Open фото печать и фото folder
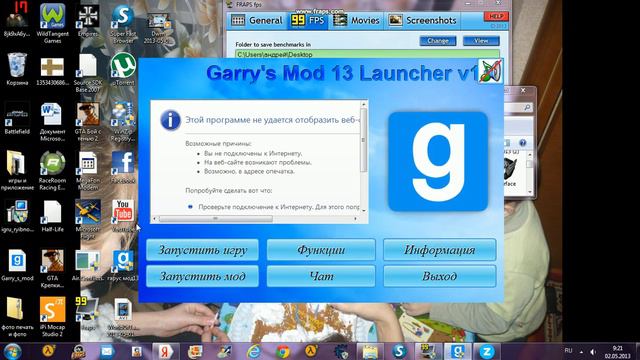640x360 pixels. pyautogui.click(x=17, y=317)
